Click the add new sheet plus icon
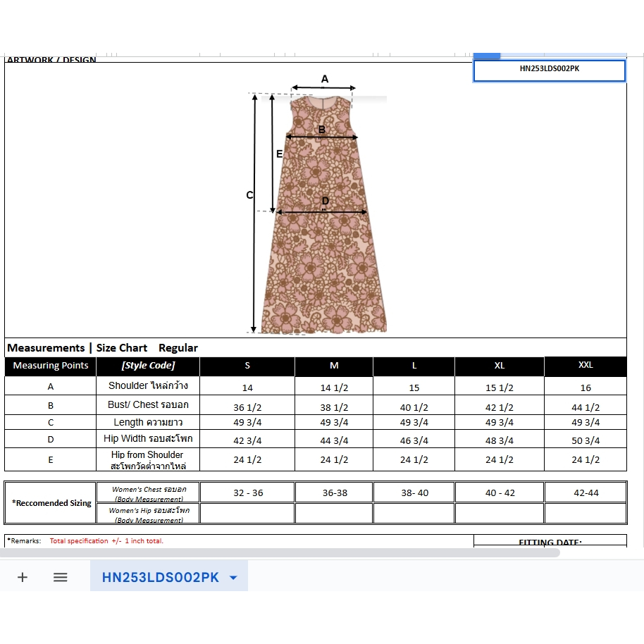Viewport: 644px width, 644px height. tap(23, 577)
